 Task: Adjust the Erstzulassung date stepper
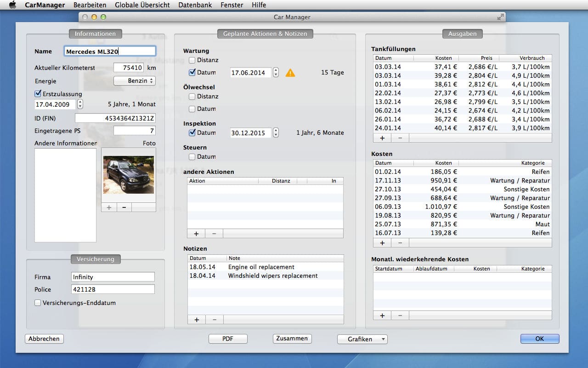(x=80, y=104)
